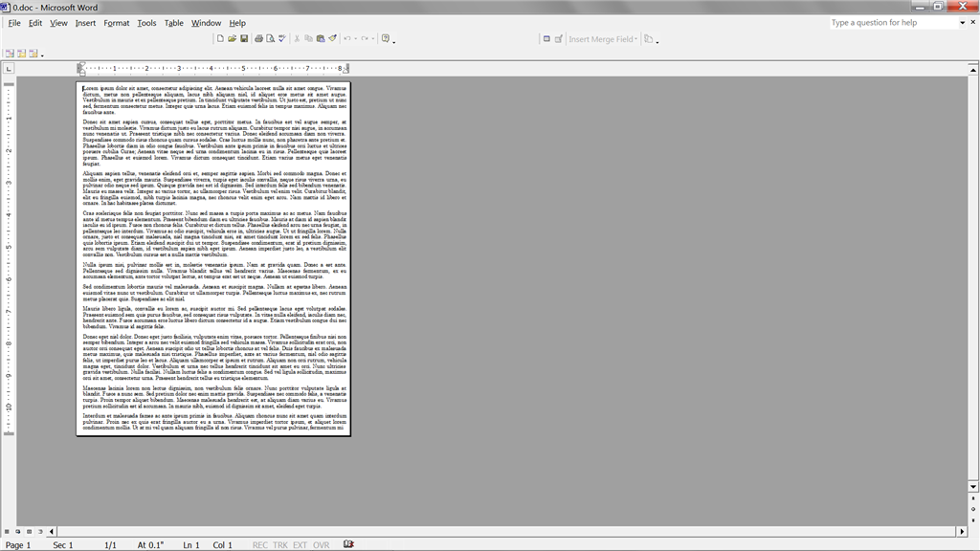
Task: Click the Microsoft Word Help icon
Action: 386,38
